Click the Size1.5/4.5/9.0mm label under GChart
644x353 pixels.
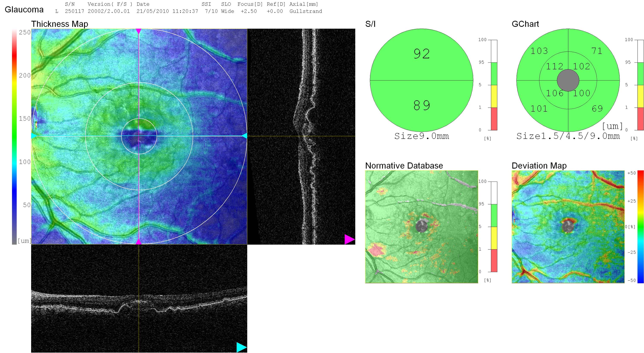[x=568, y=136]
